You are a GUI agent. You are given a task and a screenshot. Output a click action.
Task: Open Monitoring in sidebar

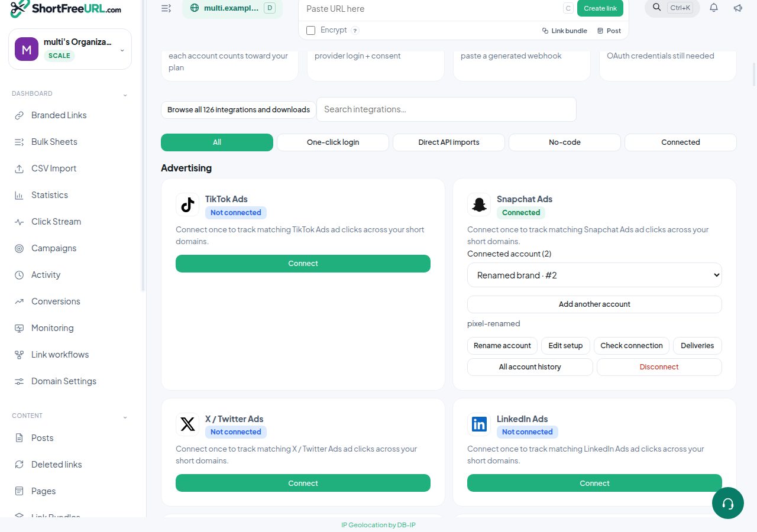(x=52, y=328)
